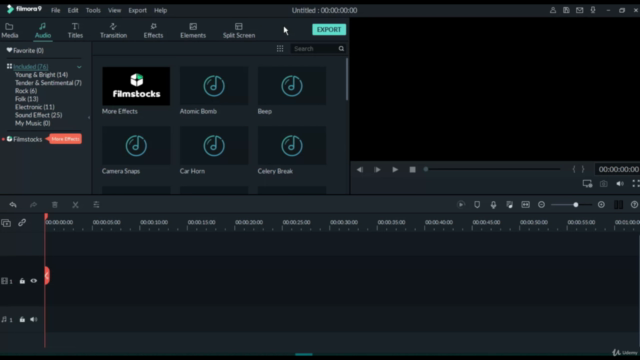Adjust preview volume speaker icon
This screenshot has width=640, height=360.
[x=620, y=184]
